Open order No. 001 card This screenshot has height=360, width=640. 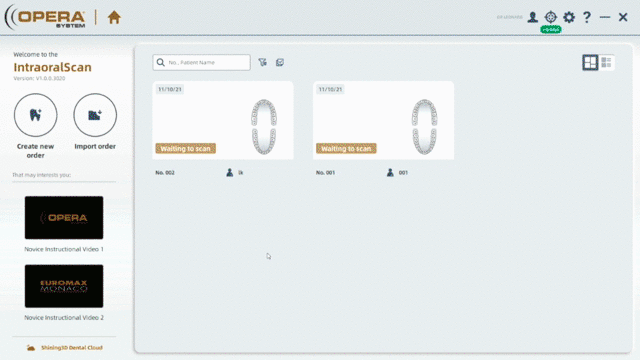(383, 120)
